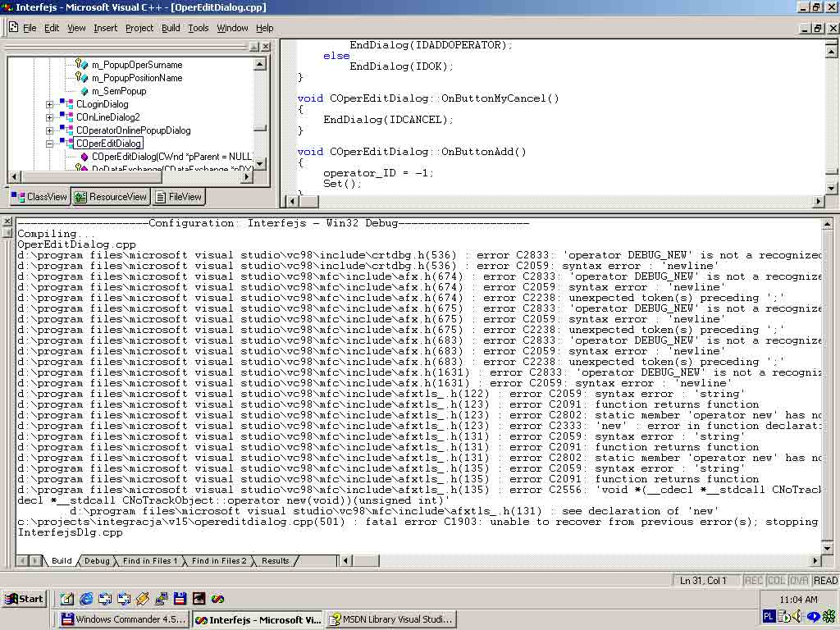The height and width of the screenshot is (630, 840).
Task: Click the CLoginDialog class icon
Action: point(66,103)
